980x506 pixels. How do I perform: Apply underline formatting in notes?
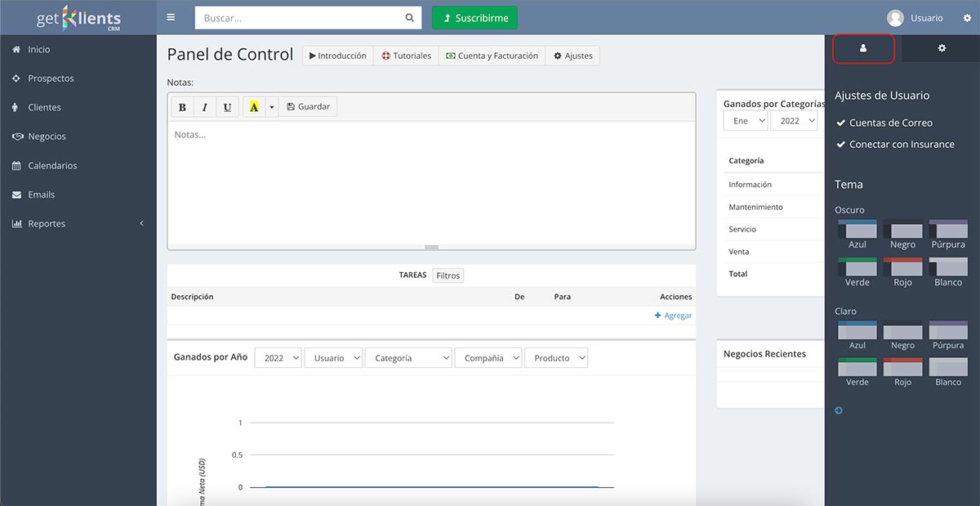coord(227,107)
